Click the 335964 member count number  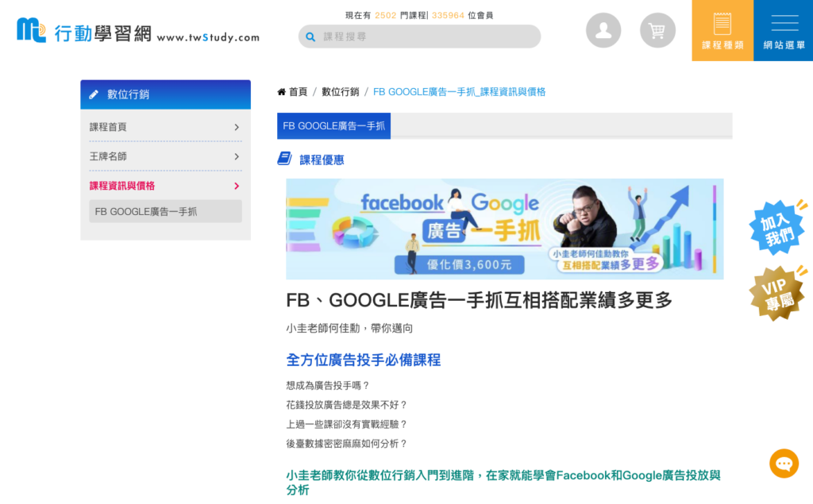pos(448,16)
